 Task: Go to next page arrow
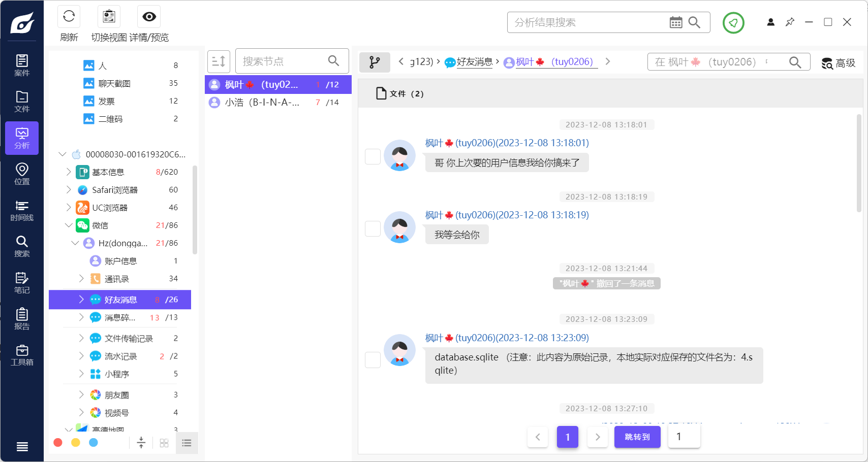pyautogui.click(x=598, y=437)
